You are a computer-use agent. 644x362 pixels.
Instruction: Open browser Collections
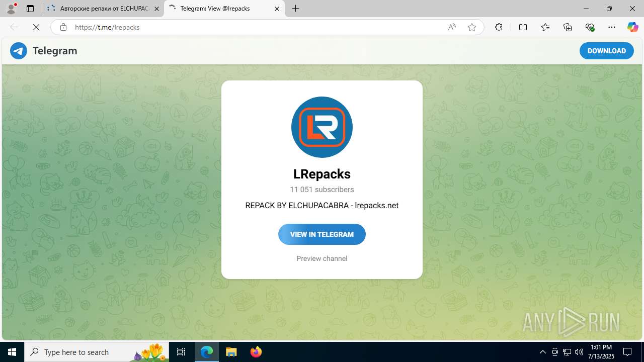[568, 27]
